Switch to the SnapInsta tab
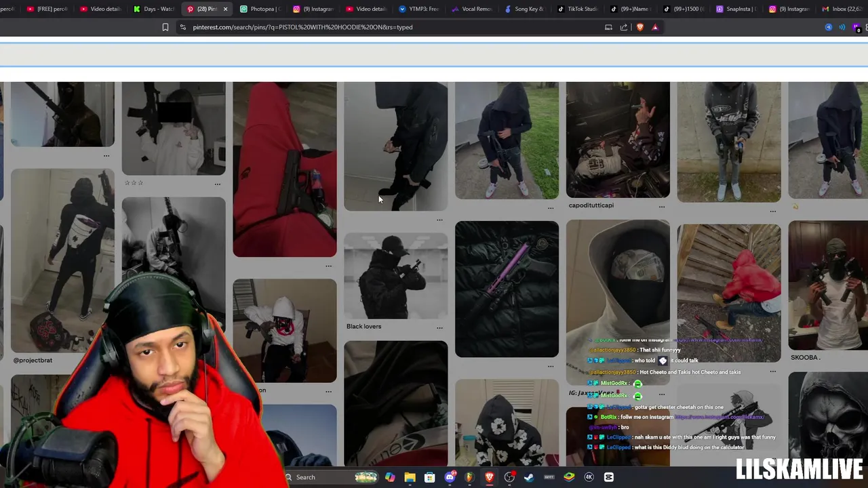Screen dimensions: 868x488 click(x=736, y=9)
